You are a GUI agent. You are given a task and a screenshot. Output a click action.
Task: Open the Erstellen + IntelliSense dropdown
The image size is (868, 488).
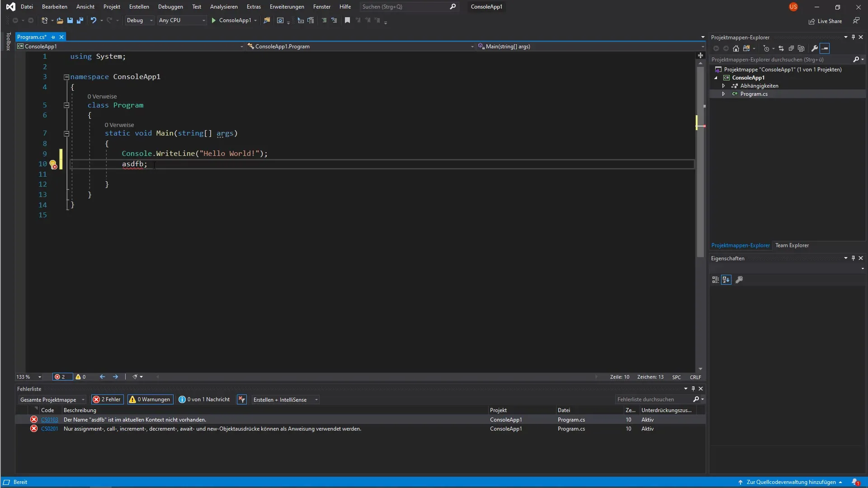click(285, 399)
